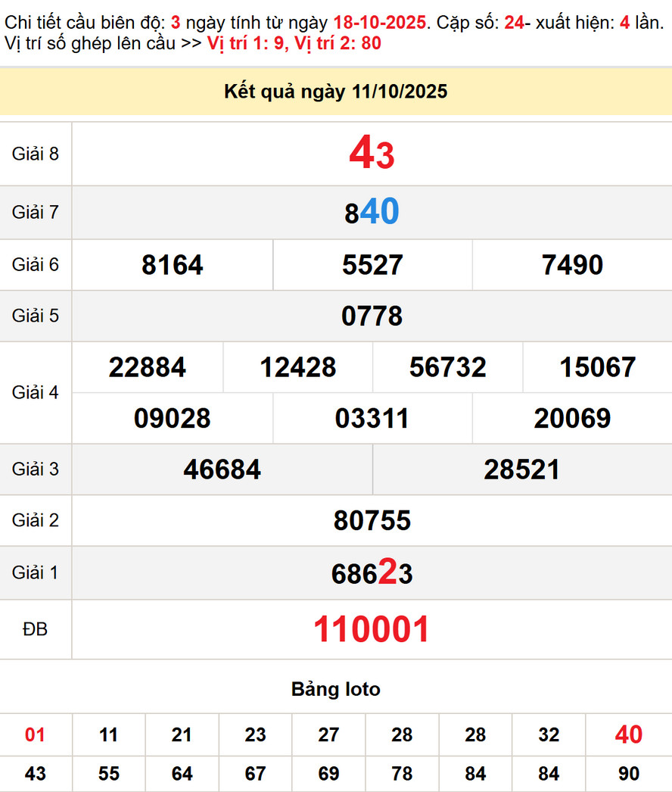Click the Giải 2 number 80755
672x792 pixels.
372,521
